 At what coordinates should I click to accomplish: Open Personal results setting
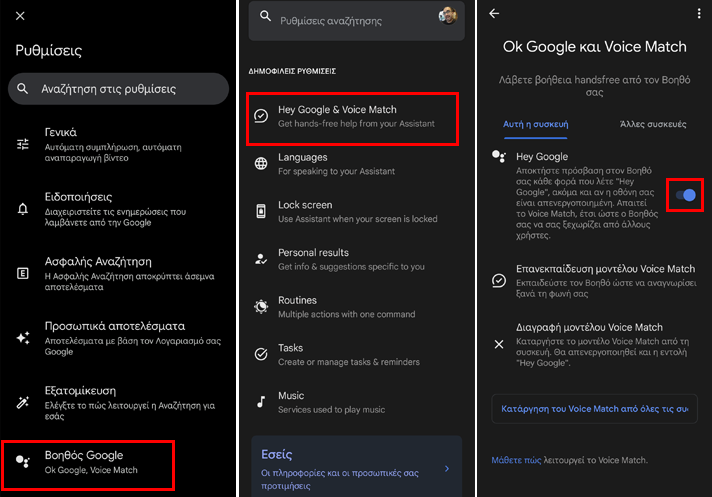click(x=356, y=259)
